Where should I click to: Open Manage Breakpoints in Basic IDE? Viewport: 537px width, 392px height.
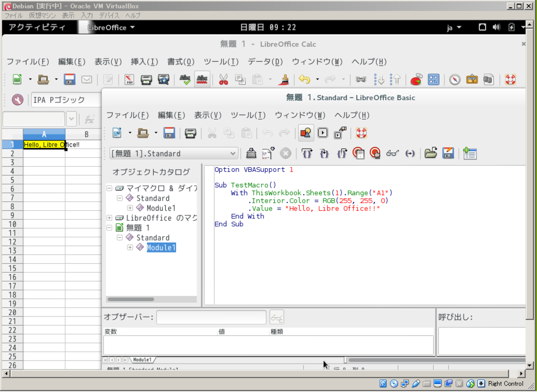click(x=375, y=154)
